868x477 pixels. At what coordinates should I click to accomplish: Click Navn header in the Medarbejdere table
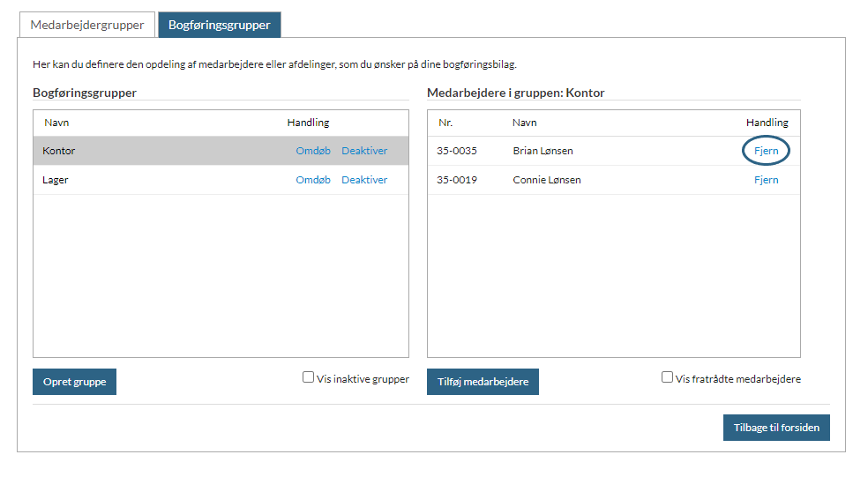click(524, 123)
